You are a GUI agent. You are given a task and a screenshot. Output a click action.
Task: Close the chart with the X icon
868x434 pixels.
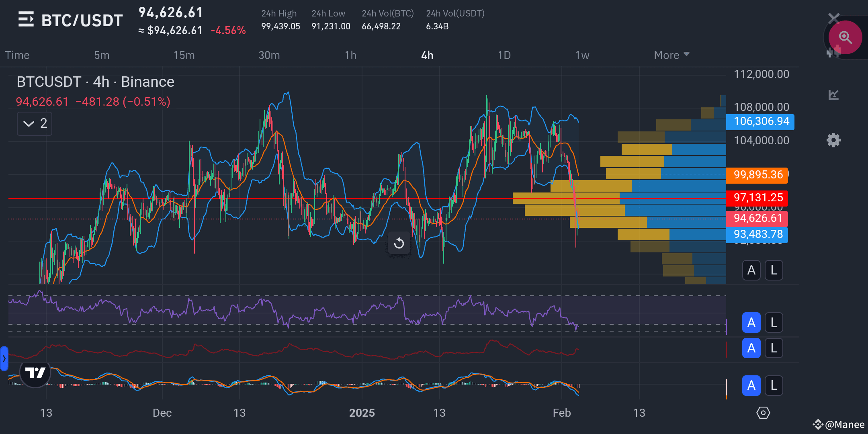(x=833, y=18)
